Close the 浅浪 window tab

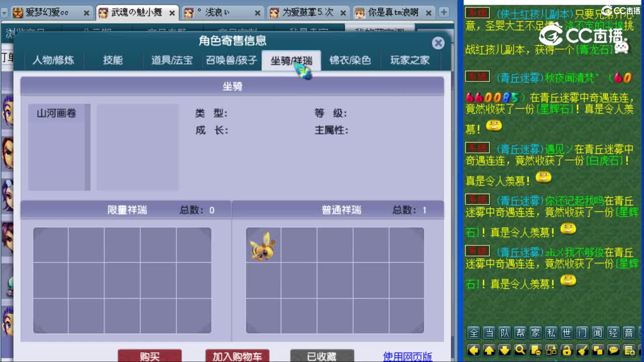(258, 14)
